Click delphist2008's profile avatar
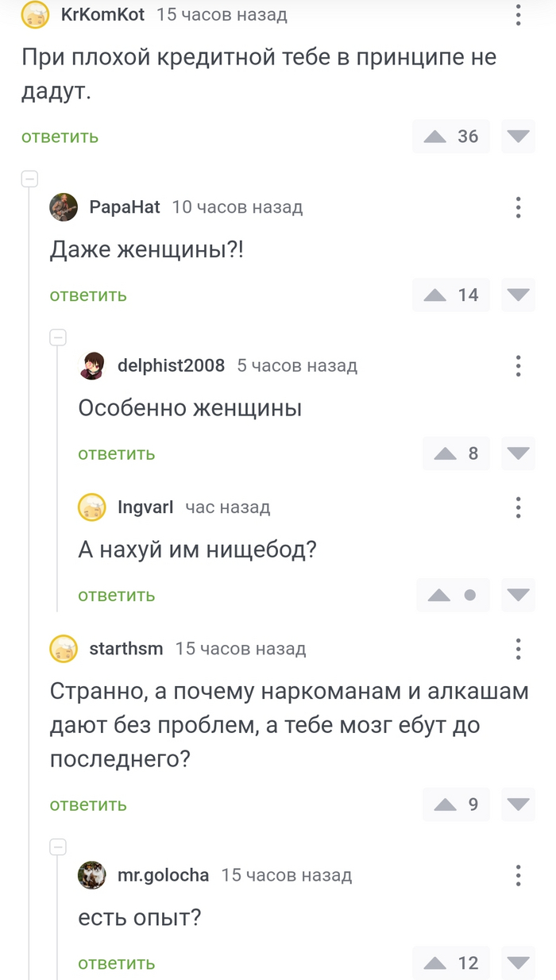Viewport: 556px width, 980px height. pyautogui.click(x=91, y=366)
